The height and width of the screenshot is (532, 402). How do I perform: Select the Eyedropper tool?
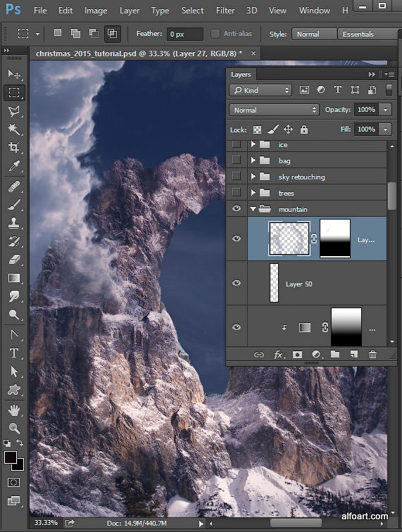[x=13, y=165]
